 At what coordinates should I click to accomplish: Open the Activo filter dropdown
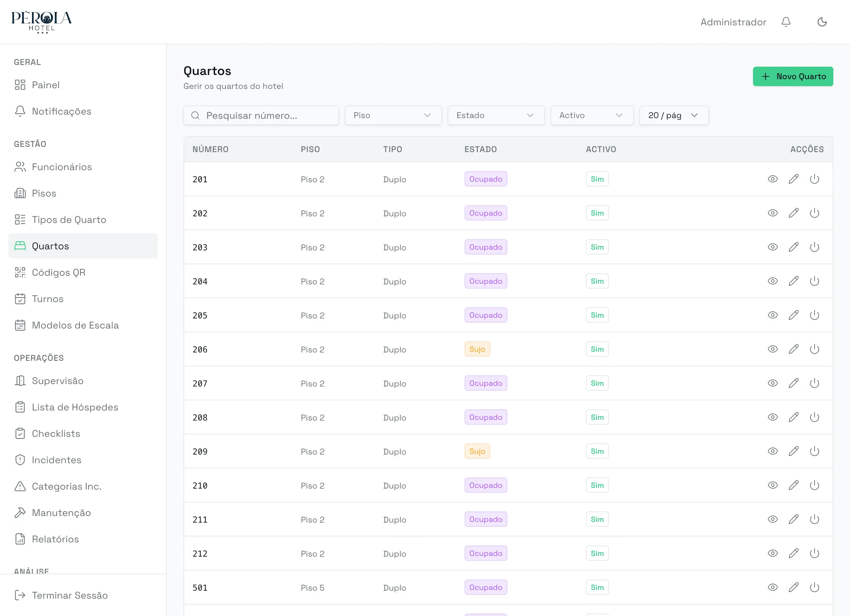click(x=591, y=115)
